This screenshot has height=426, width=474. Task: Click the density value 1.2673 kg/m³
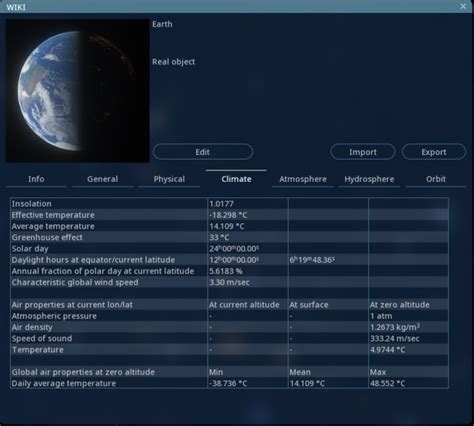pos(395,327)
